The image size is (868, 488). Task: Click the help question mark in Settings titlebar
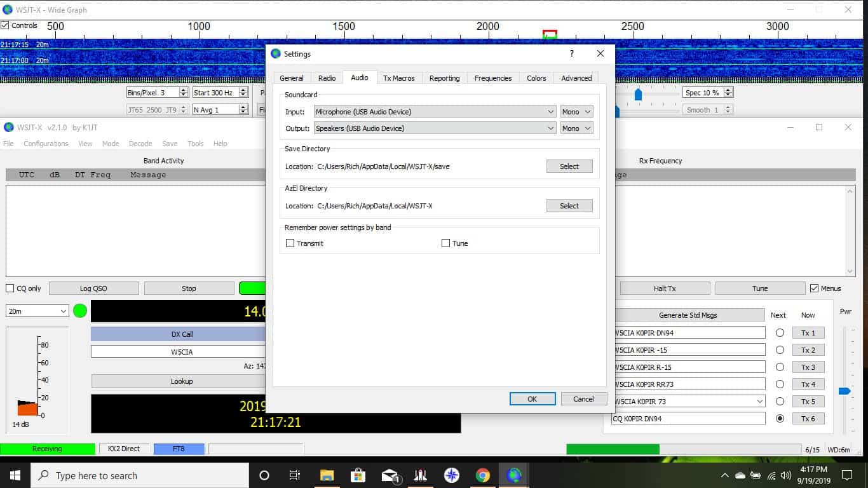pyautogui.click(x=571, y=54)
